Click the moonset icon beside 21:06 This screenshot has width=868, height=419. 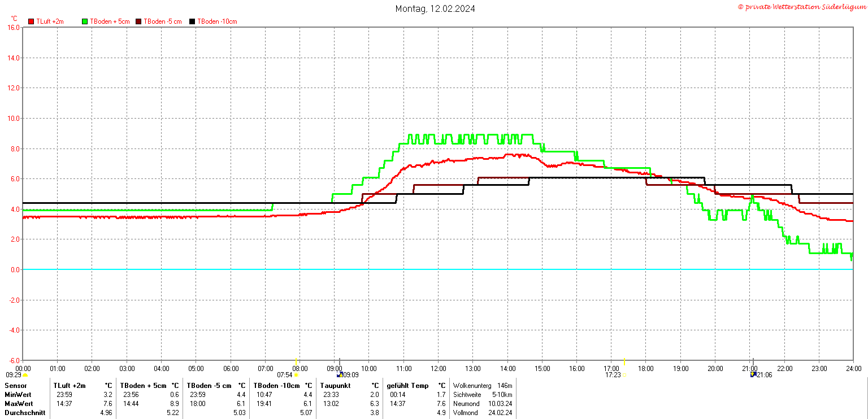coord(753,374)
